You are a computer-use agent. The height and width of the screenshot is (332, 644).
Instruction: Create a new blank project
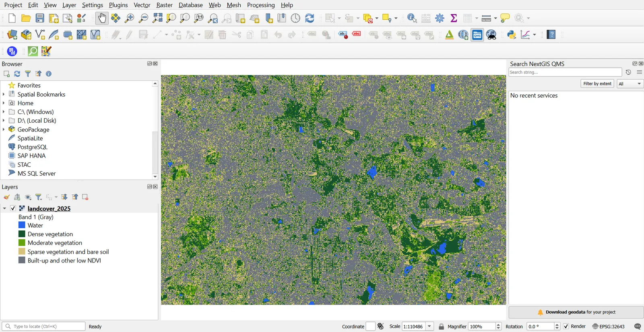click(x=12, y=18)
